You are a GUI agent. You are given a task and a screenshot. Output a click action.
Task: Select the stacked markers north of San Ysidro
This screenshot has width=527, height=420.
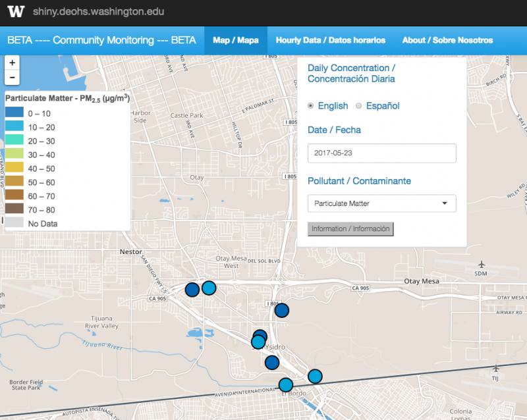click(259, 334)
